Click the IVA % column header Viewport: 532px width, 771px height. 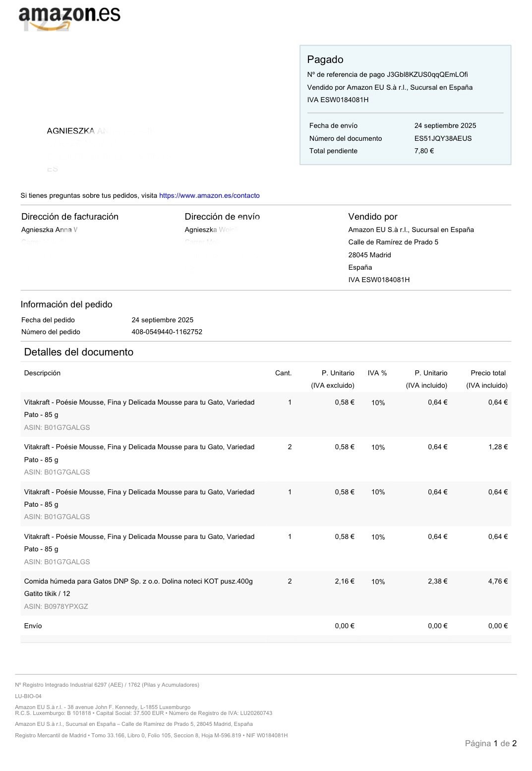tap(377, 373)
